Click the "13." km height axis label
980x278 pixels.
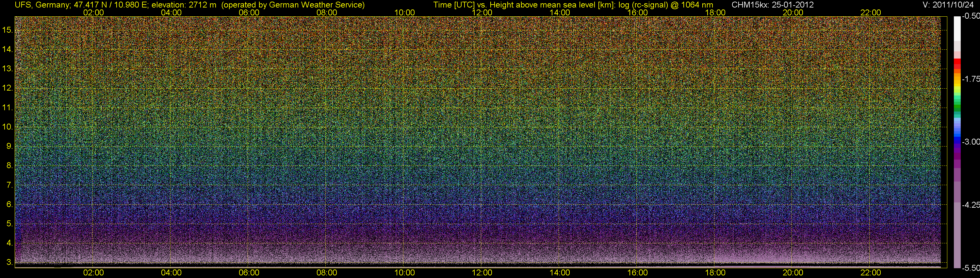click(x=8, y=69)
